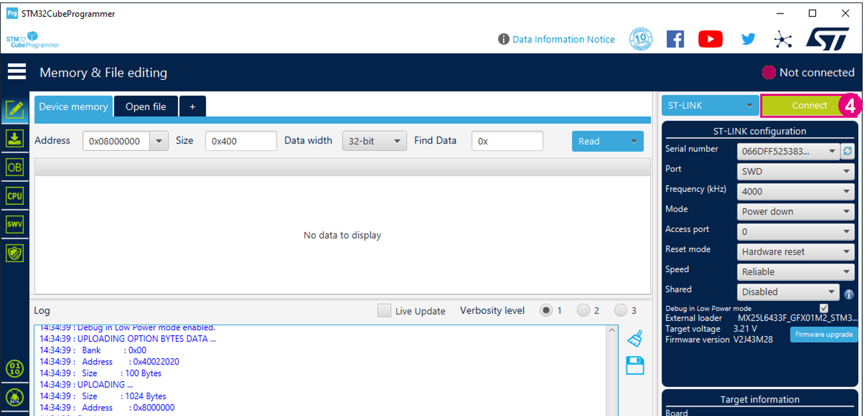This screenshot has width=868, height=416.
Task: Open Memory & File editing sidebar icon
Action: [15, 110]
